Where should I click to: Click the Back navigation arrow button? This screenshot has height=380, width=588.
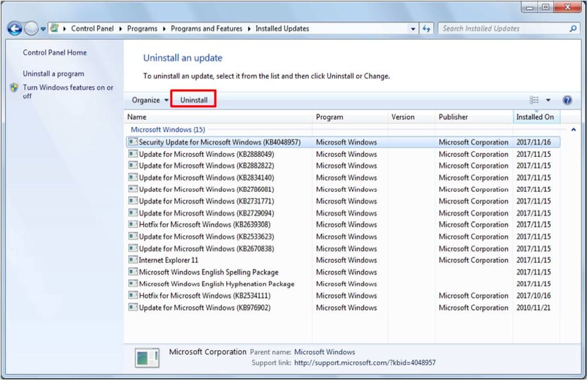coord(15,29)
